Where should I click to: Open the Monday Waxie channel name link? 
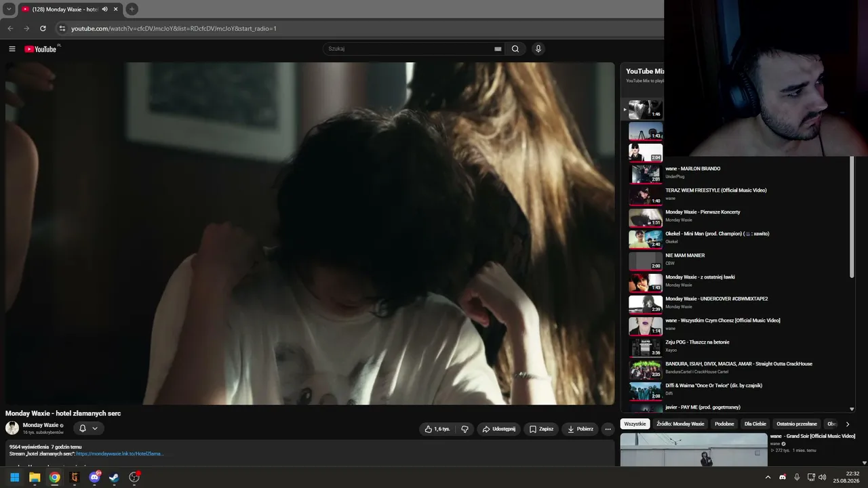coord(41,425)
